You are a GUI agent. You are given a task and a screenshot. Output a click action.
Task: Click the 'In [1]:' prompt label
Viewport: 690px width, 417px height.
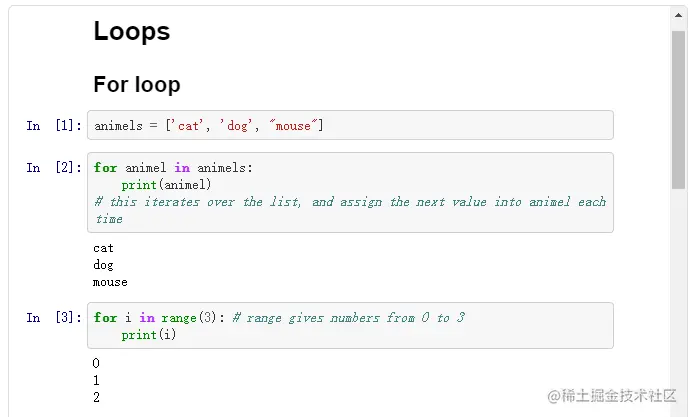pyautogui.click(x=54, y=126)
